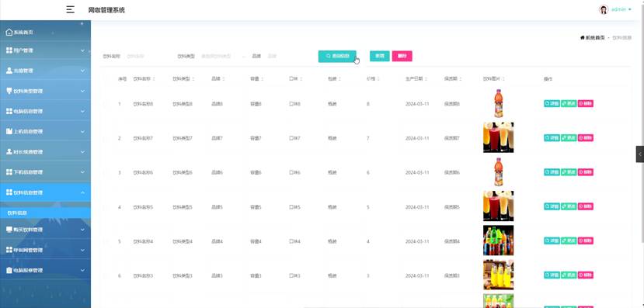Click the monitor icon of 购买饮料管理
The height and width of the screenshot is (308, 644).
pos(9,230)
